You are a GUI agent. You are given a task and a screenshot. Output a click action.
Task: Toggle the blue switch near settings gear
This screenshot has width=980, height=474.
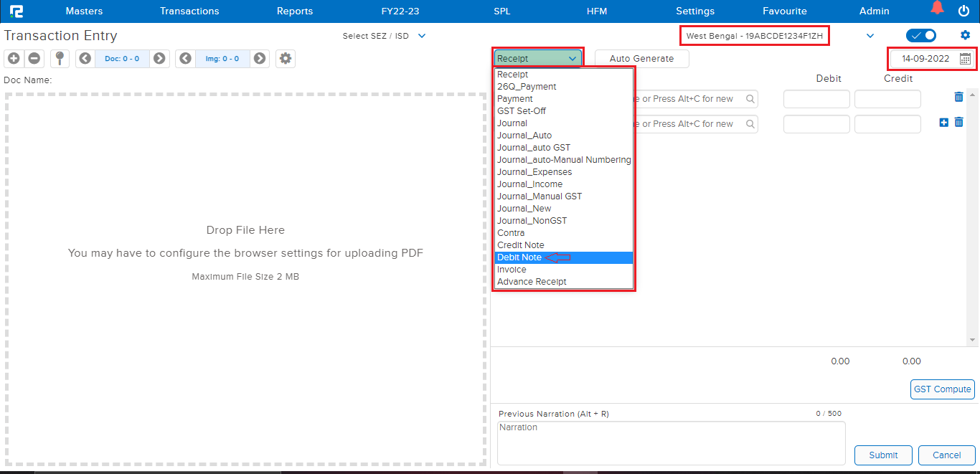point(920,36)
